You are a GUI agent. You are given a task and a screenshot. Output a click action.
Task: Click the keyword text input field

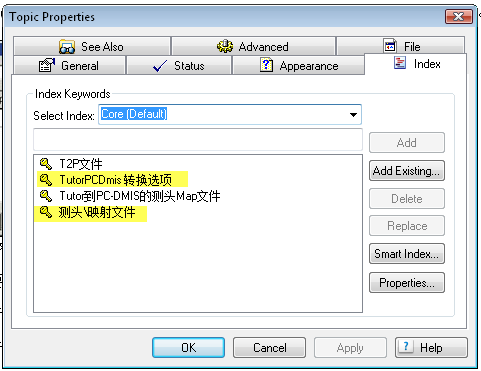coord(198,140)
